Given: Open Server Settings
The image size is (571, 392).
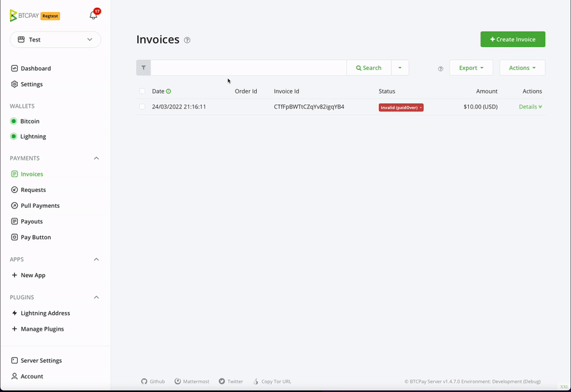Looking at the screenshot, I should pos(36,361).
